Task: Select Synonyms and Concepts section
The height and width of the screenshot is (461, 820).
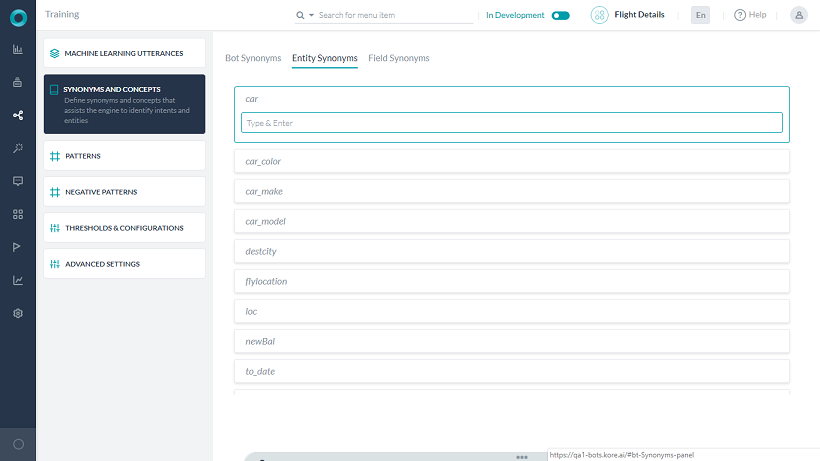Action: point(124,104)
